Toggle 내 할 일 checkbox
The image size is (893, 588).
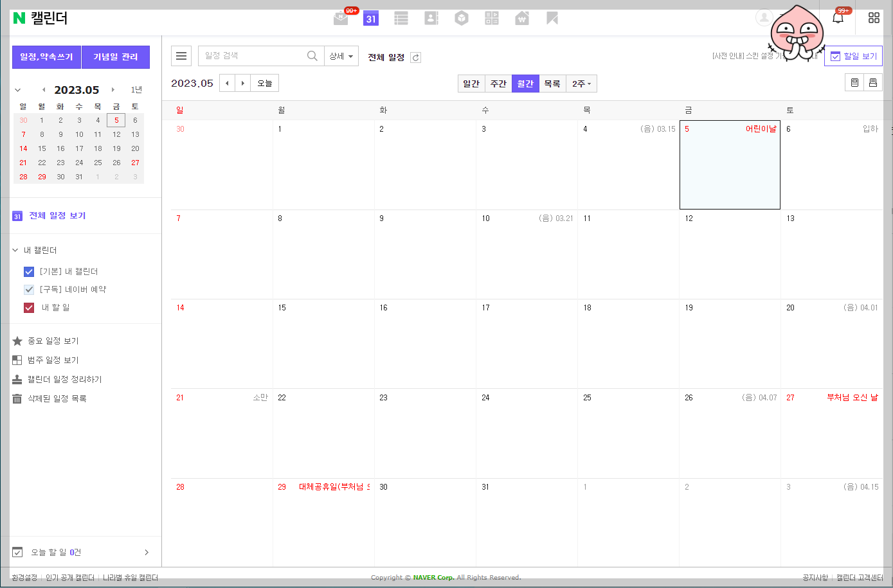point(29,307)
